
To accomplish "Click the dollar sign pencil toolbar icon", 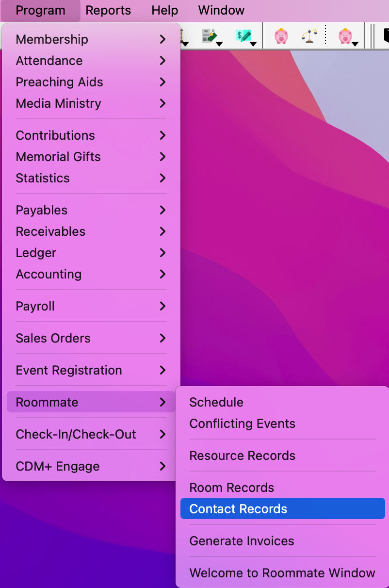I will coord(243,36).
